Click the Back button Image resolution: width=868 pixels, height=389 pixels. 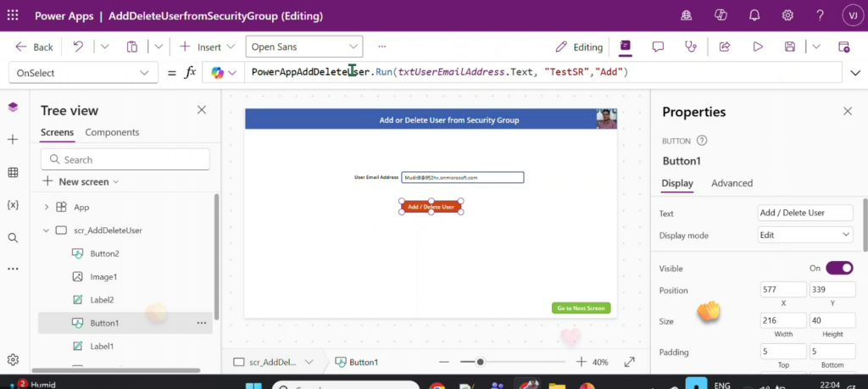pyautogui.click(x=34, y=47)
